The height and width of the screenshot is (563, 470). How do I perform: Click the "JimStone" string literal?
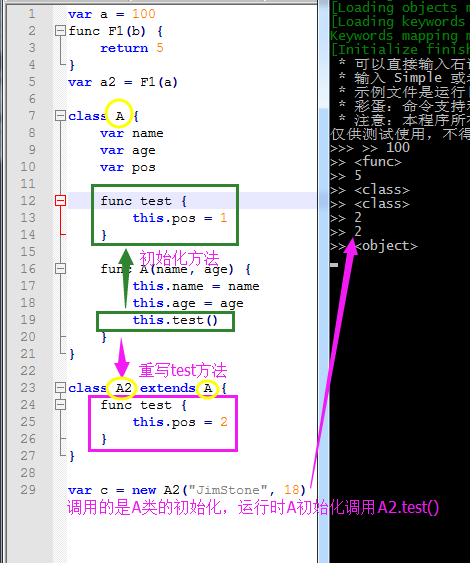point(228,490)
